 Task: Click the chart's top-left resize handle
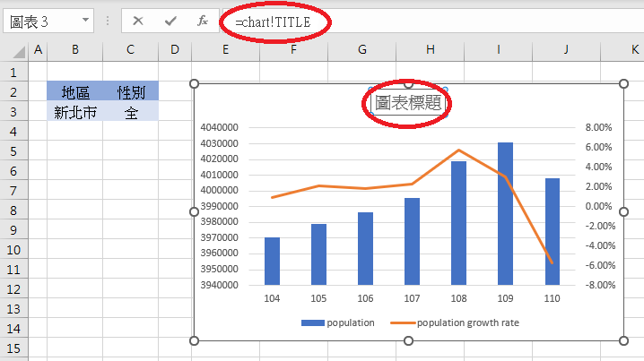[195, 83]
